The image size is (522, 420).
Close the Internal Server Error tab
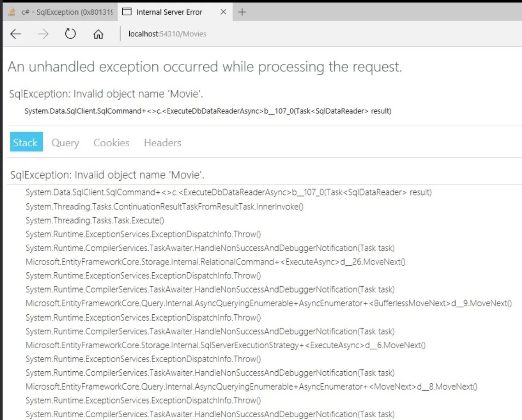tap(224, 12)
